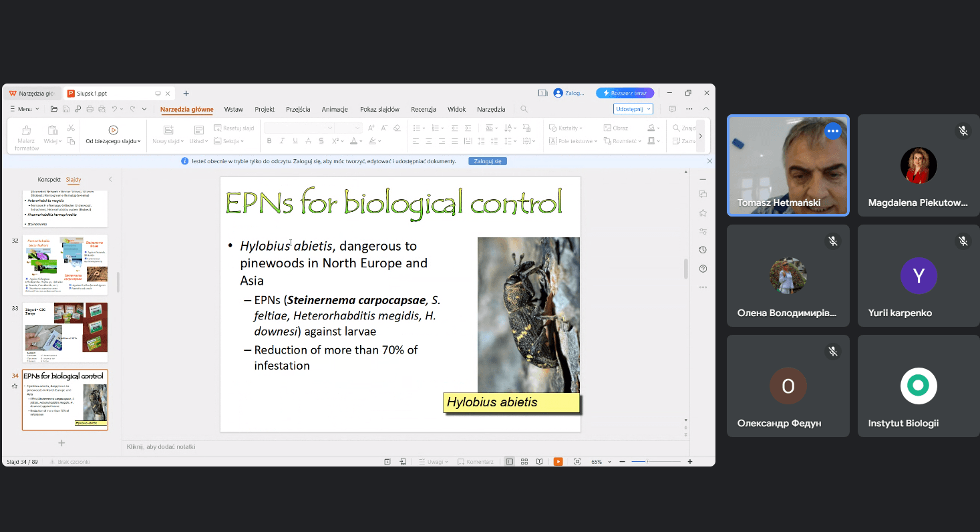Open the three-dots more options in ribbon header
The image size is (980, 532).
pos(689,109)
